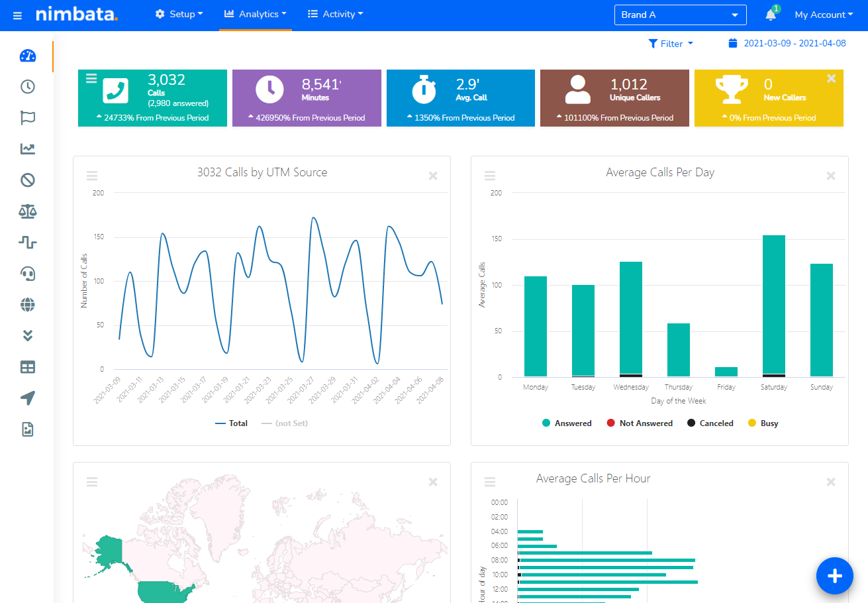This screenshot has height=603, width=868.
Task: Click the blue plus add widget button
Action: [x=834, y=575]
